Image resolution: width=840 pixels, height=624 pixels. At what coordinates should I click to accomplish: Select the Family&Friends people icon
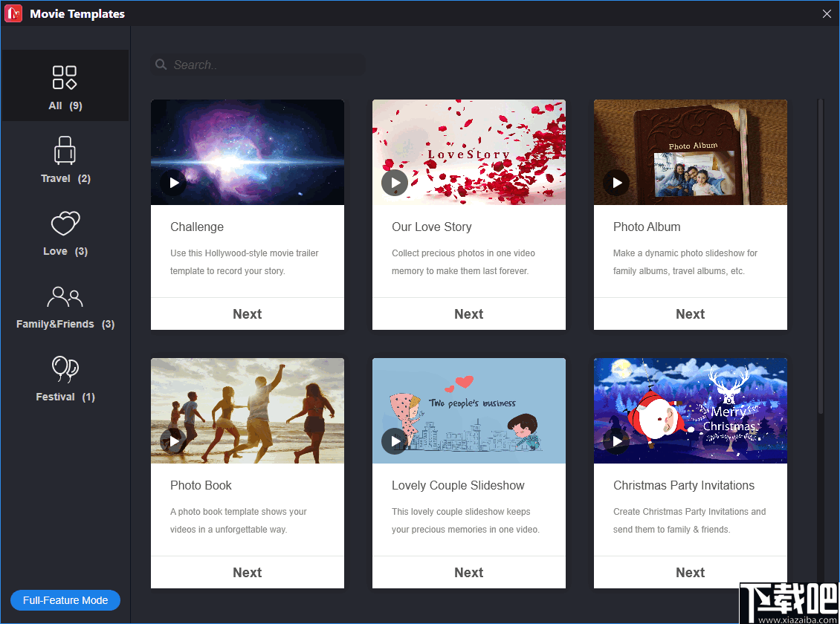point(65,296)
